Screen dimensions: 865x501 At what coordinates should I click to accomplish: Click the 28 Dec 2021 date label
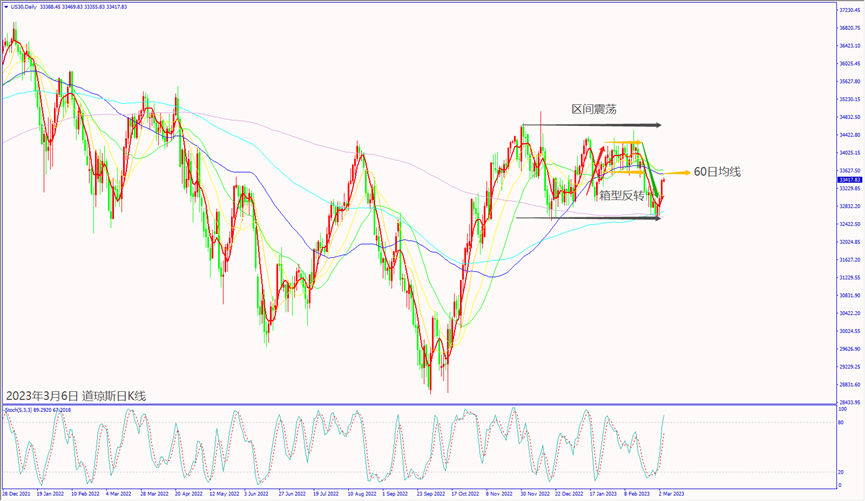coord(19,494)
